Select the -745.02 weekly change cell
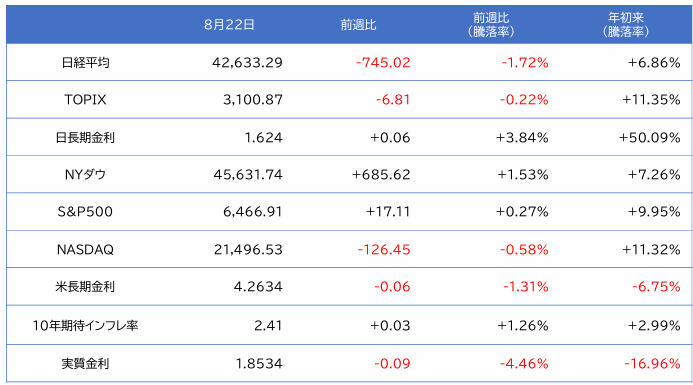The image size is (693, 385). (383, 62)
